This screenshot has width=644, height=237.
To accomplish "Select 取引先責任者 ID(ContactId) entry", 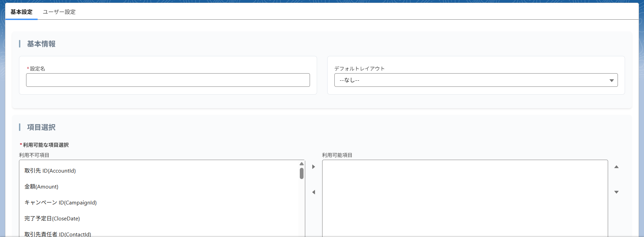I will click(x=58, y=234).
